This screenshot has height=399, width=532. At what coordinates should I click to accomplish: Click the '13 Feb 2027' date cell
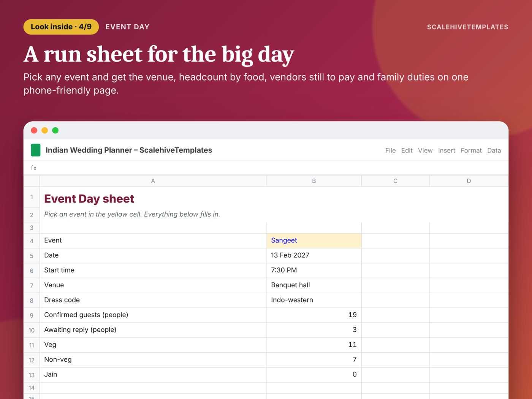tap(314, 255)
